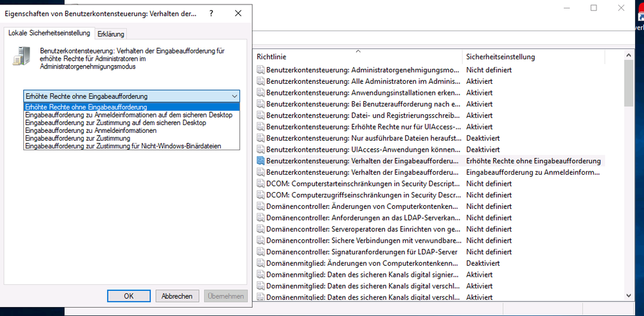Click icon of Domänencontroller: Signaturanforderungen policy

click(x=260, y=252)
